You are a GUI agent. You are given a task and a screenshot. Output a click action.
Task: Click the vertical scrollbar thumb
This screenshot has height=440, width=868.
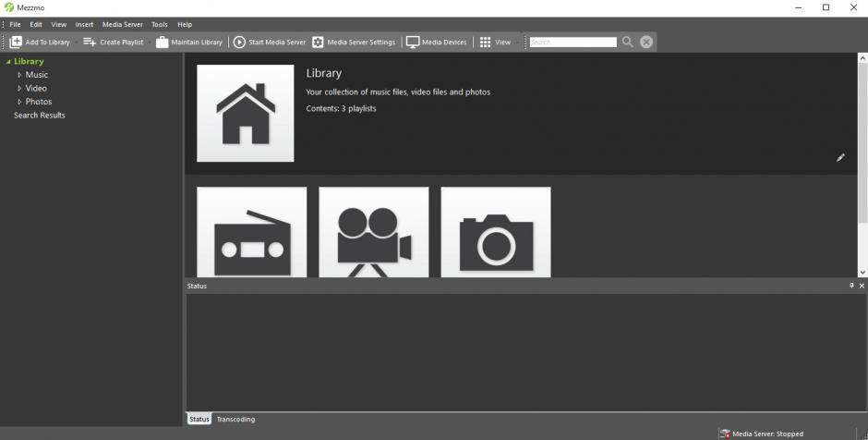click(x=862, y=141)
